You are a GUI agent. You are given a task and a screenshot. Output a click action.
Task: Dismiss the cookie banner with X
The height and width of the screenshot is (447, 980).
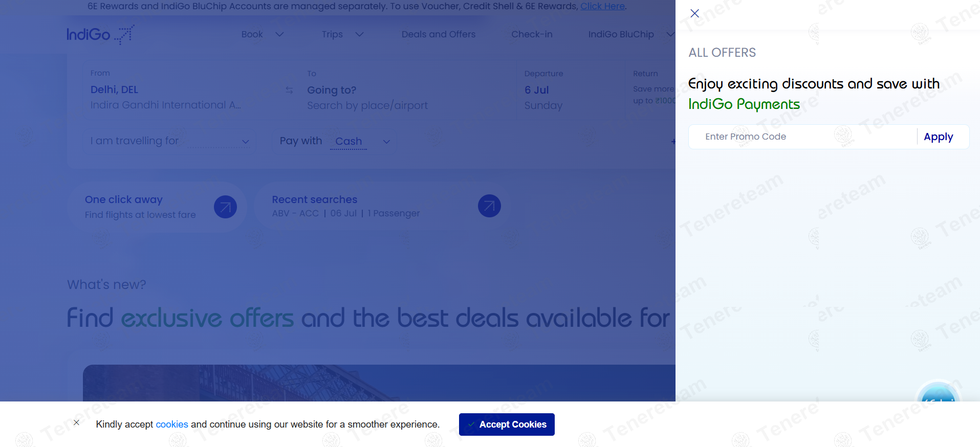point(76,422)
